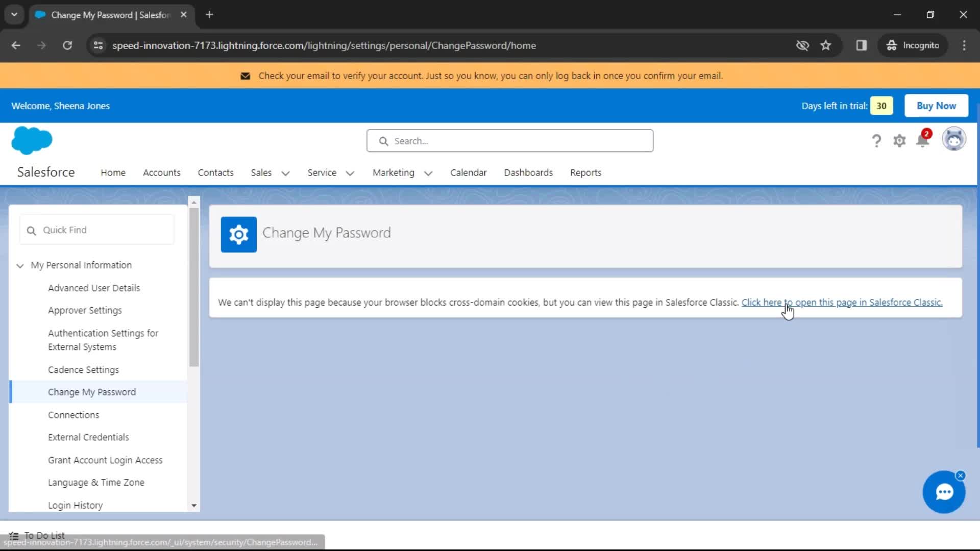Open the notifications bell icon
Image resolution: width=980 pixels, height=551 pixels.
point(923,139)
